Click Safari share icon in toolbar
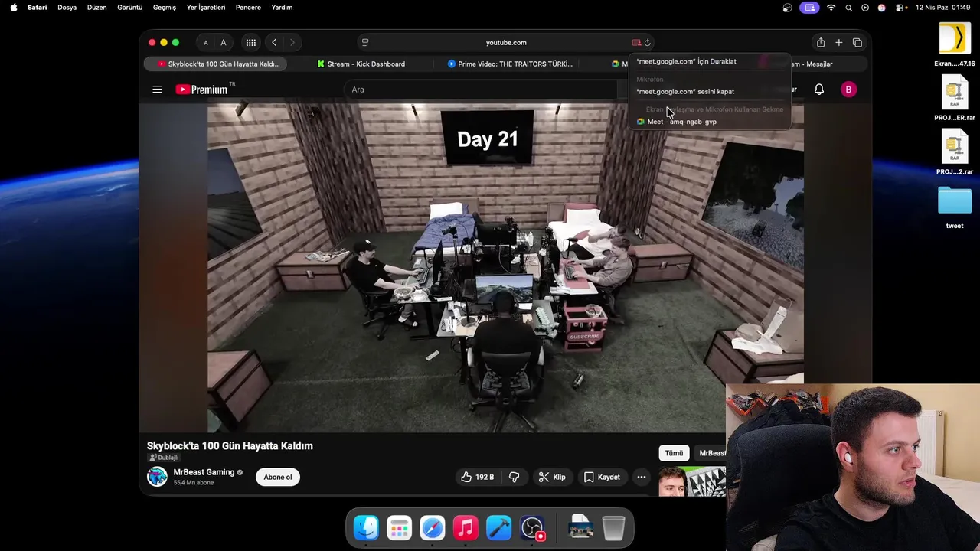Image resolution: width=980 pixels, height=551 pixels. pos(821,43)
